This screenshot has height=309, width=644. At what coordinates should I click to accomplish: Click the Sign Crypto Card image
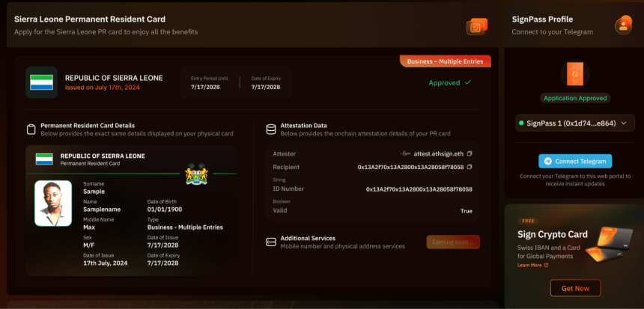tap(607, 243)
